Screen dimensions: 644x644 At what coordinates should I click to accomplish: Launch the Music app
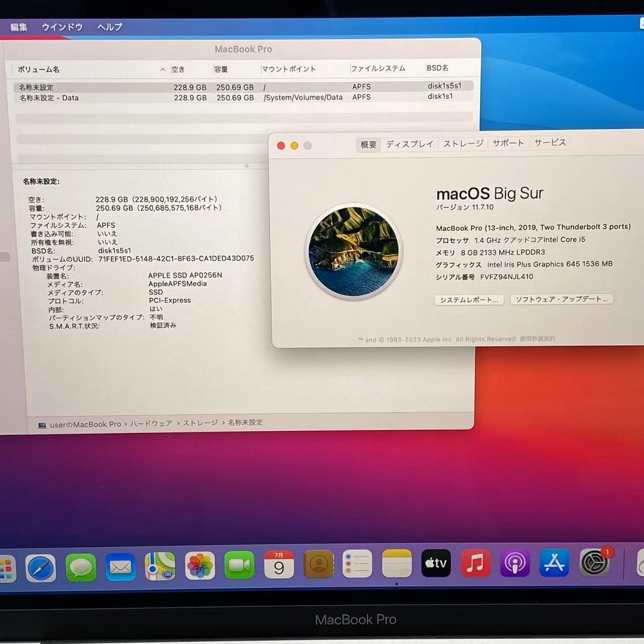(475, 564)
